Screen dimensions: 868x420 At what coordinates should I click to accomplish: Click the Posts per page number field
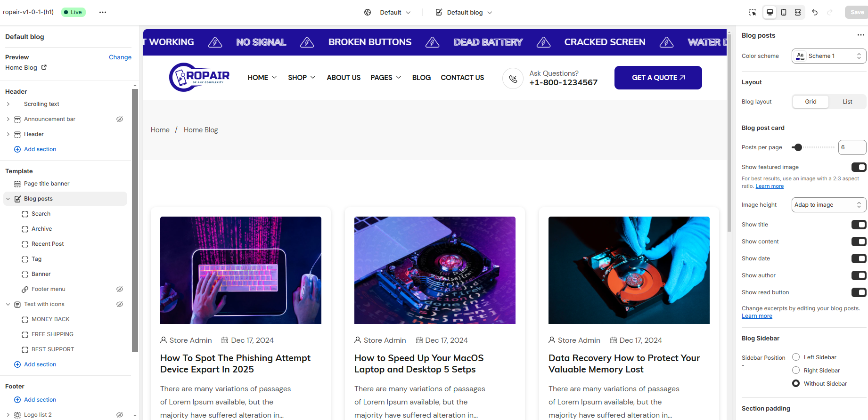[x=852, y=147]
